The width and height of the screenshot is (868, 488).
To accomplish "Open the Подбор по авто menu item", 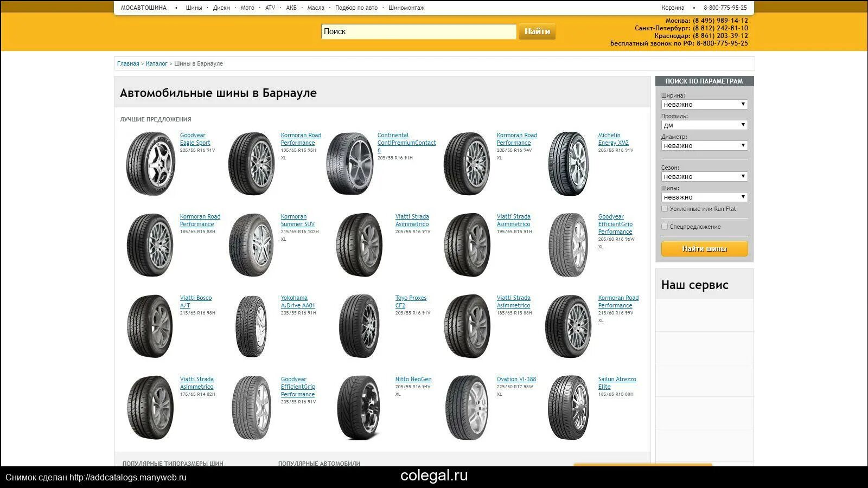I will pyautogui.click(x=356, y=8).
